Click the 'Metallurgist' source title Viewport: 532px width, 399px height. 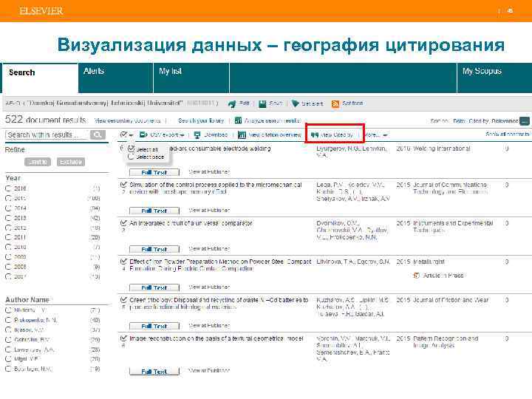click(429, 262)
